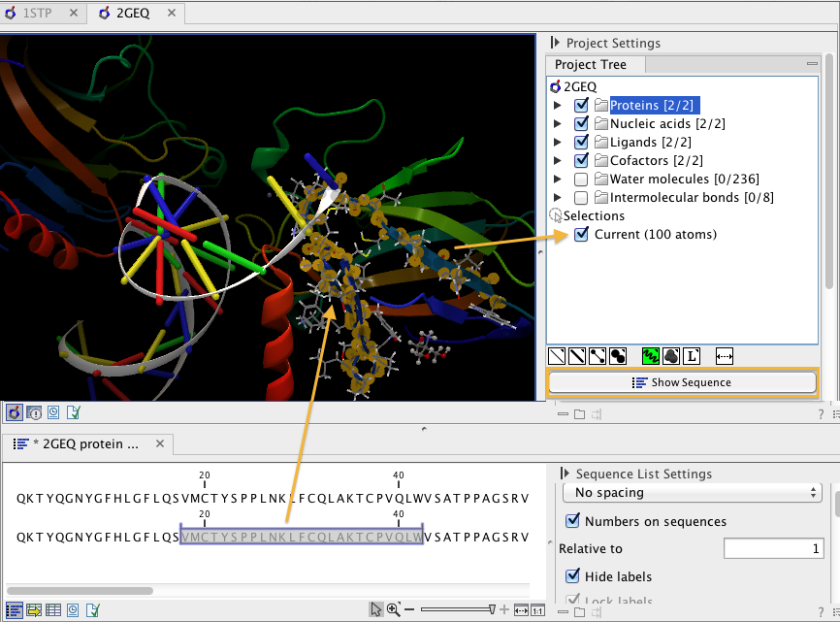Select the 2GEQ protein sequence tab

pyautogui.click(x=85, y=444)
